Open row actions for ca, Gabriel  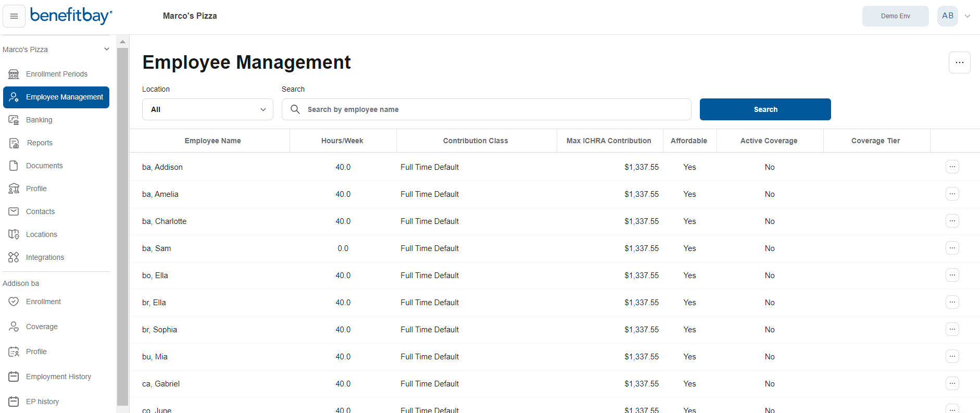952,383
